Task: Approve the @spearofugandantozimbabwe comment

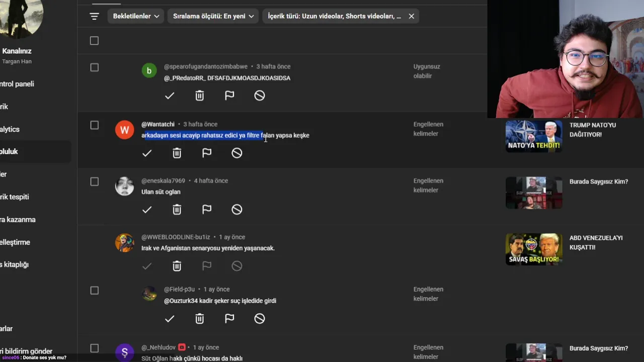Action: [170, 96]
